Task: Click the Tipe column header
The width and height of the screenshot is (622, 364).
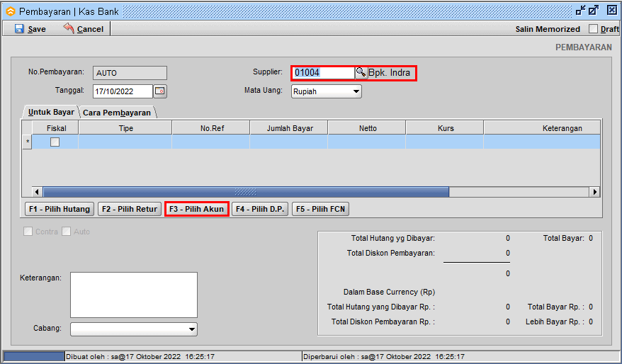Action: (125, 128)
